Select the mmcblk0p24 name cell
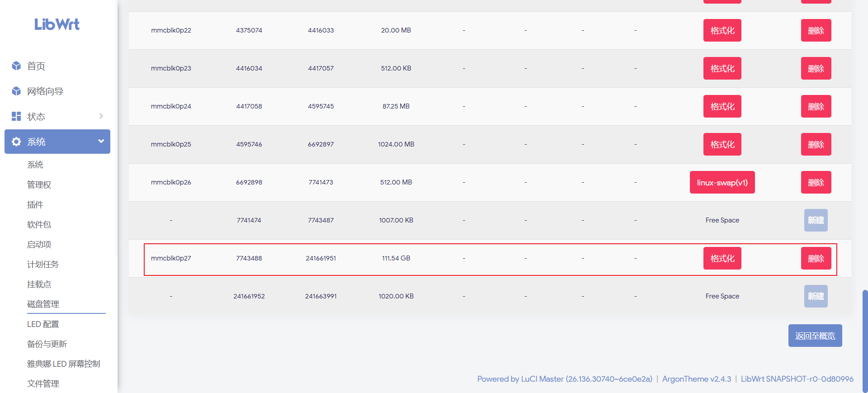The width and height of the screenshot is (868, 393). tap(171, 106)
